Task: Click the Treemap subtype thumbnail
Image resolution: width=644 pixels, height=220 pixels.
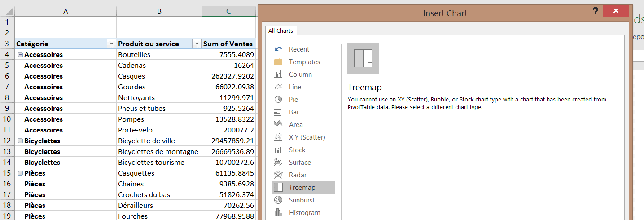Action: coord(363,58)
